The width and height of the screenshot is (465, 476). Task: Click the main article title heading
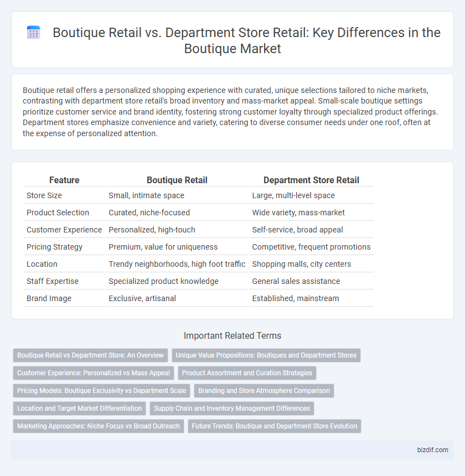pos(246,40)
